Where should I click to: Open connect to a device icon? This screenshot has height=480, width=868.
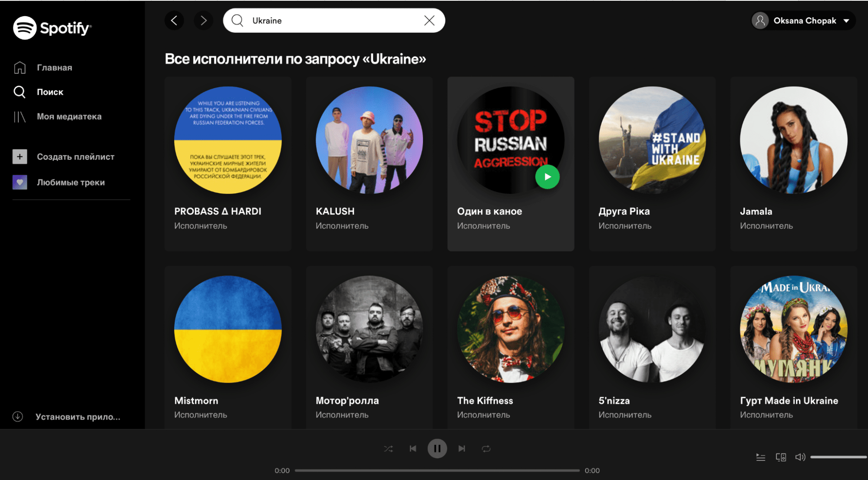(x=781, y=457)
